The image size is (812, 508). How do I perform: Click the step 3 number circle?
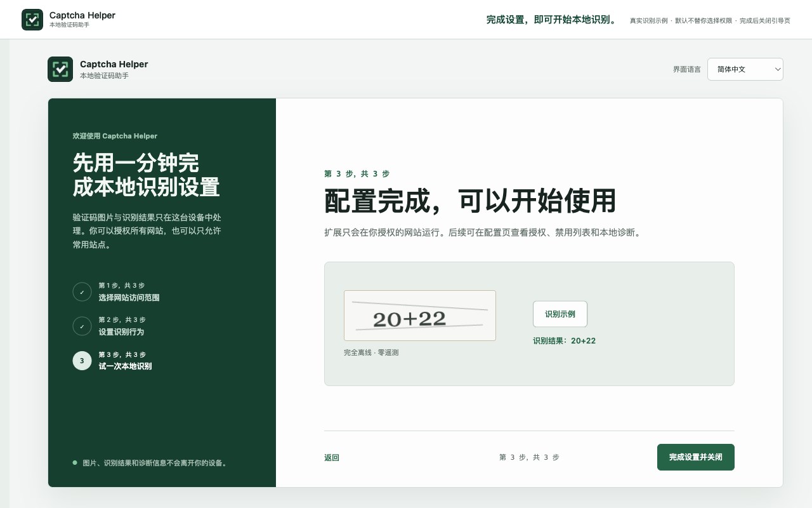pyautogui.click(x=82, y=361)
